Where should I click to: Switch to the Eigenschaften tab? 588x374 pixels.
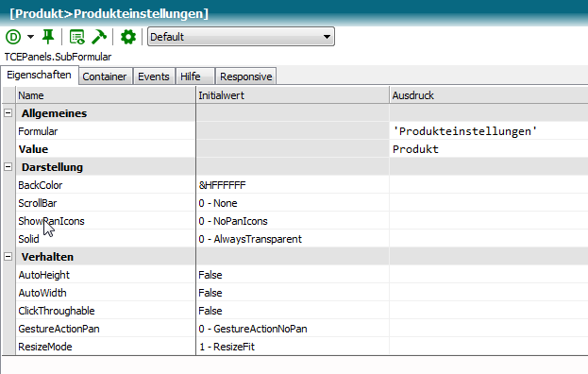tap(39, 75)
